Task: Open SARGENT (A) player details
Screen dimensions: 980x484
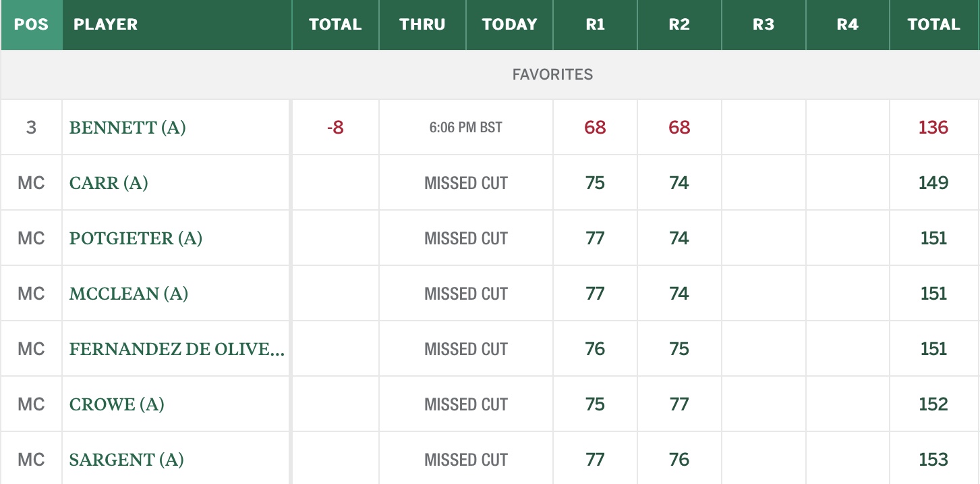Action: click(126, 460)
